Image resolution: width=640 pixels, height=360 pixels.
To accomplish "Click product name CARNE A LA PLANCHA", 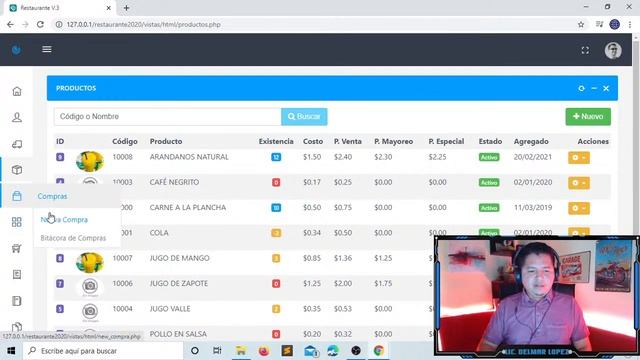I will click(x=188, y=207).
